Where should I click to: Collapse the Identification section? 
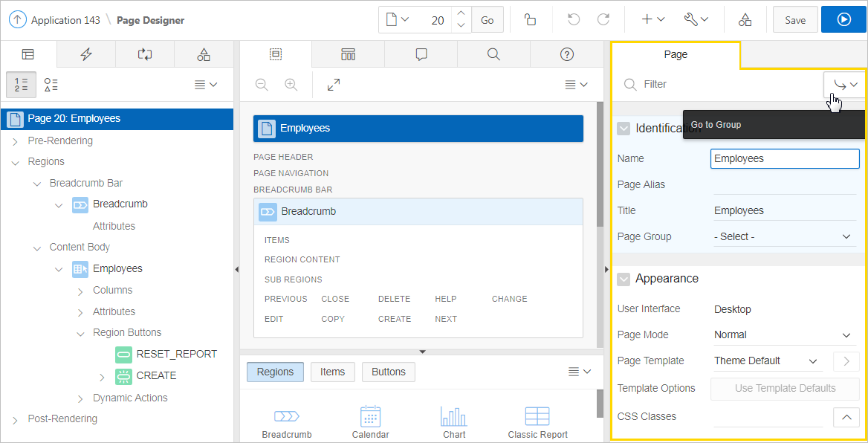click(x=624, y=129)
